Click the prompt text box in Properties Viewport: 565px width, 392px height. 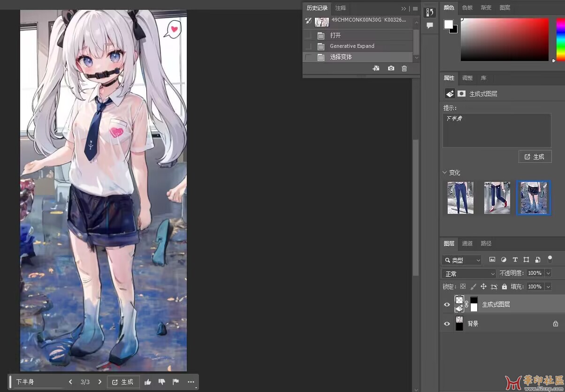tap(497, 130)
